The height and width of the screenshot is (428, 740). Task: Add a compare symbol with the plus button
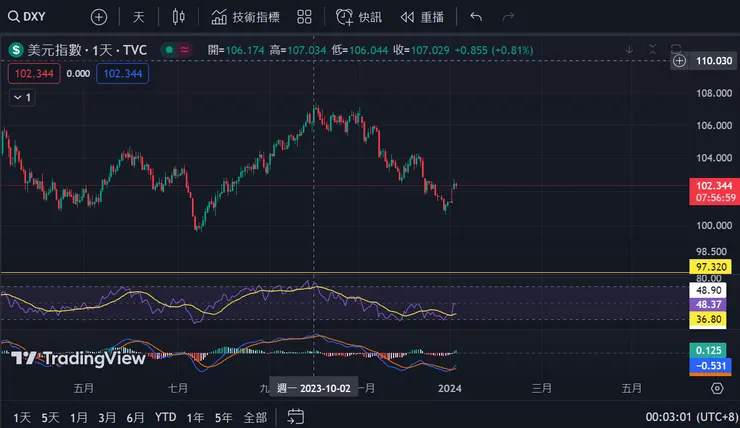coord(99,17)
